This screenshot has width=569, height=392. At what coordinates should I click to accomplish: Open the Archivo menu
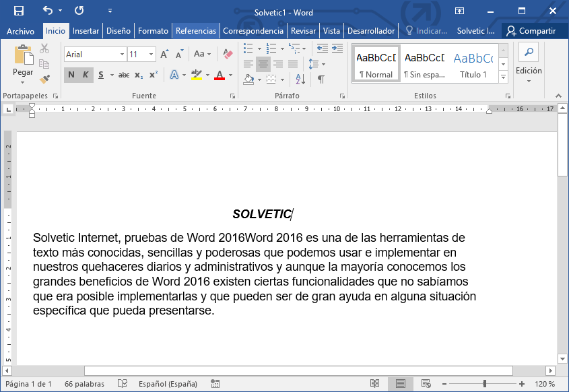[x=20, y=31]
